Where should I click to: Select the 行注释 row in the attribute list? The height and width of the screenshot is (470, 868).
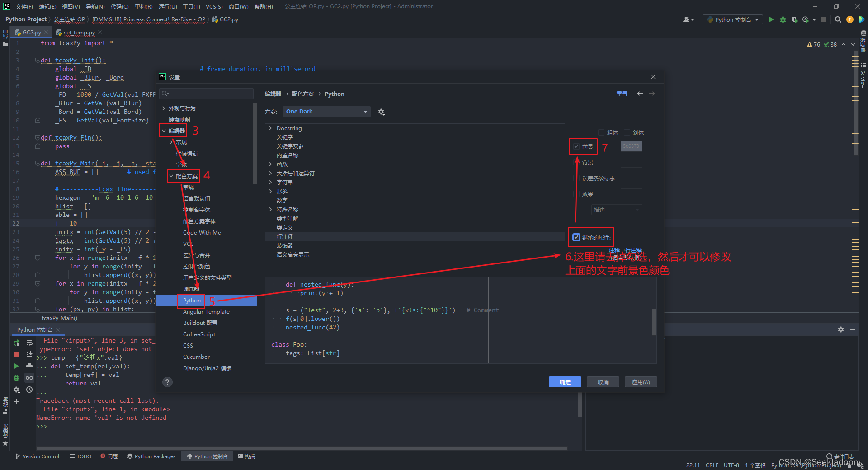pyautogui.click(x=414, y=237)
